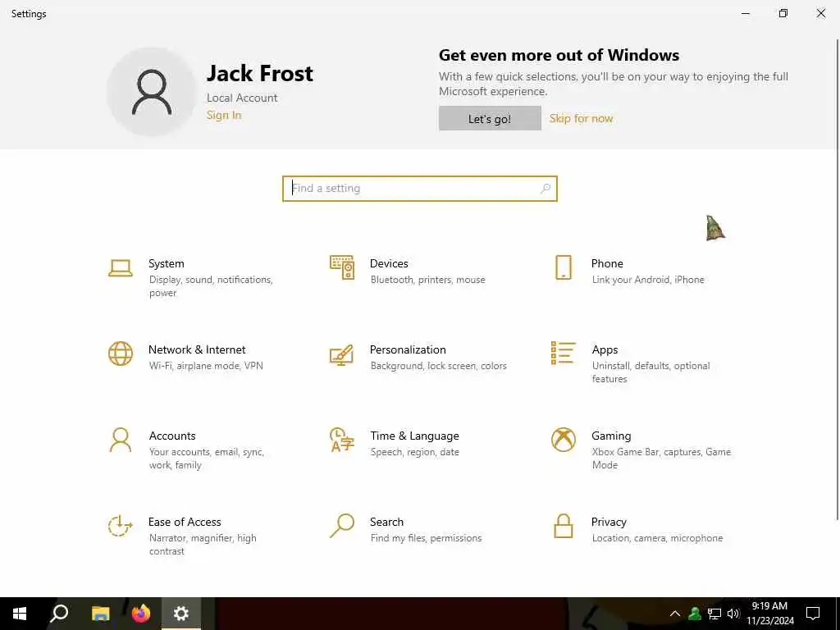Open the Search category title text
The width and height of the screenshot is (840, 630).
pyautogui.click(x=386, y=522)
